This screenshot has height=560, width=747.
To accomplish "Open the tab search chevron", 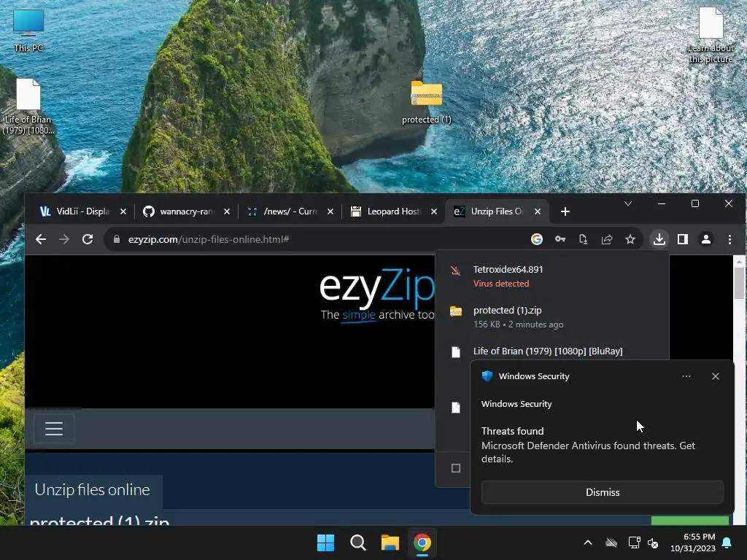I will (x=628, y=204).
